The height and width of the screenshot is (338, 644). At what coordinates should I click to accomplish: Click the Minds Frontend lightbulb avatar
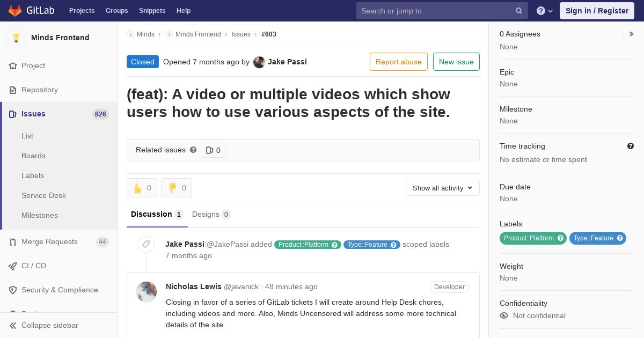[16, 38]
